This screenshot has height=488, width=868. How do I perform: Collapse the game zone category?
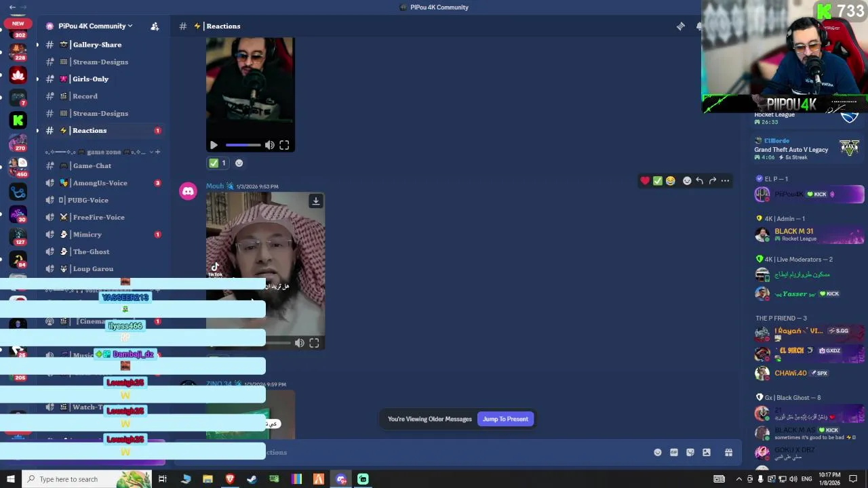tap(99, 152)
